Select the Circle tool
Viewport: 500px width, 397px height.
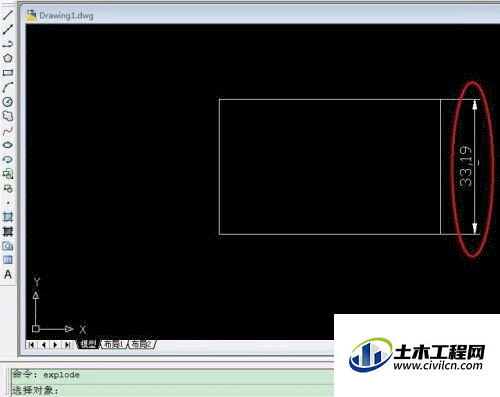coord(8,101)
